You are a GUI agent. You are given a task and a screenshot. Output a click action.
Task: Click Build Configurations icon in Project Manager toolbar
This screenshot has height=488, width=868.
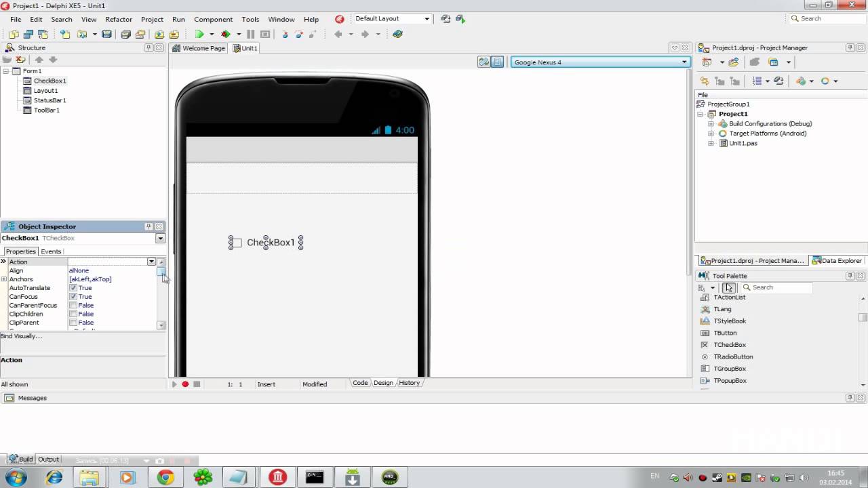tap(801, 81)
